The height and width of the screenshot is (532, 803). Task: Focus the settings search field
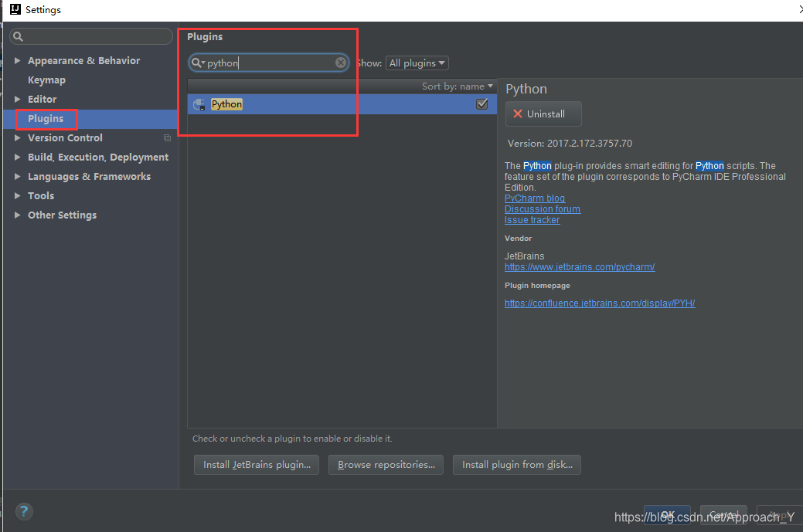pos(91,36)
